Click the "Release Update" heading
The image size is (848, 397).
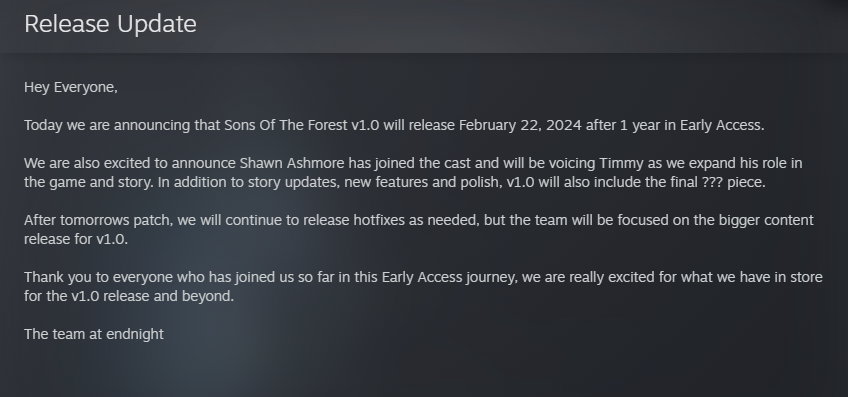pos(110,24)
